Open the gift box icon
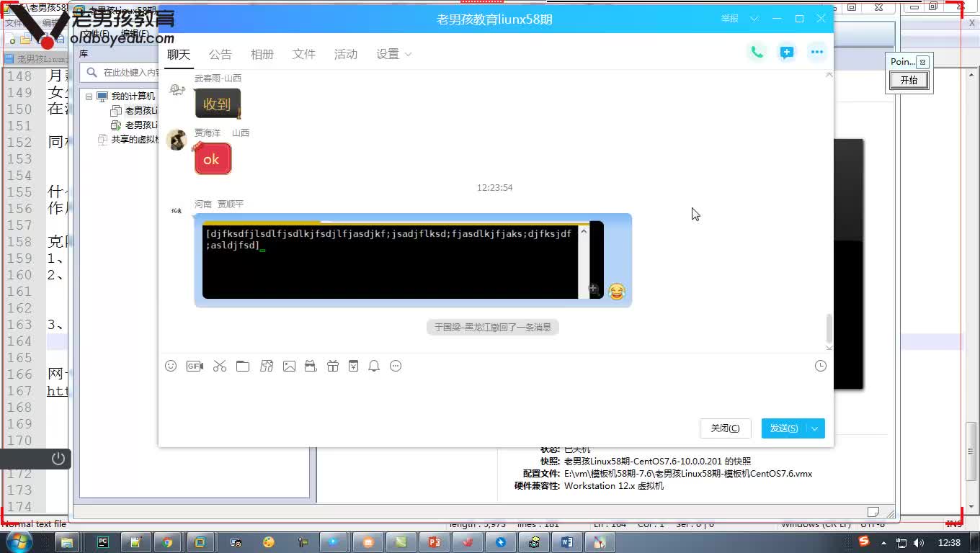980x553 pixels. (333, 366)
